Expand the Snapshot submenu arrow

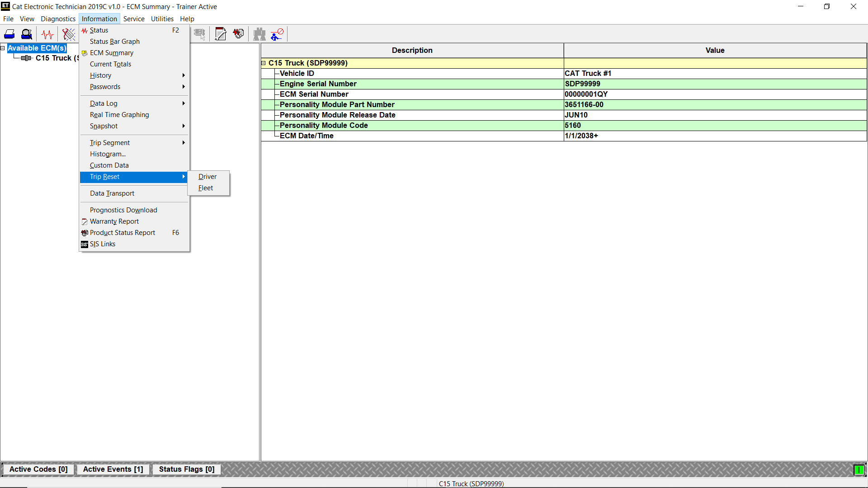click(184, 126)
